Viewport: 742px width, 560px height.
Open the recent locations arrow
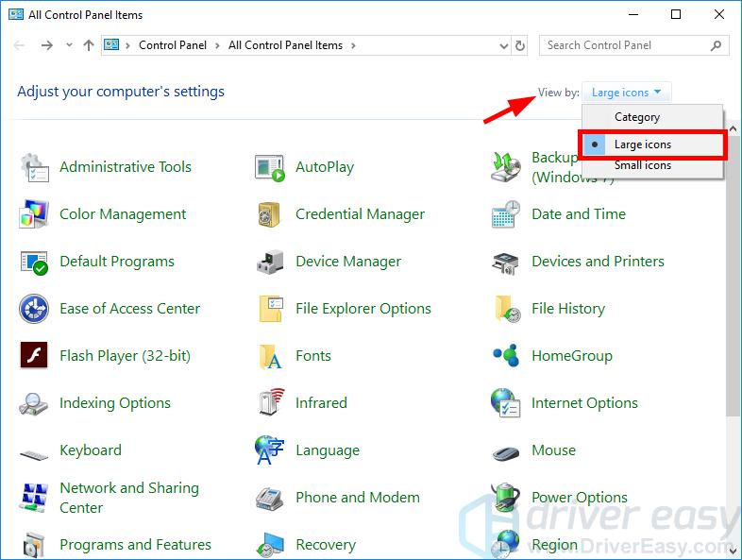click(70, 45)
